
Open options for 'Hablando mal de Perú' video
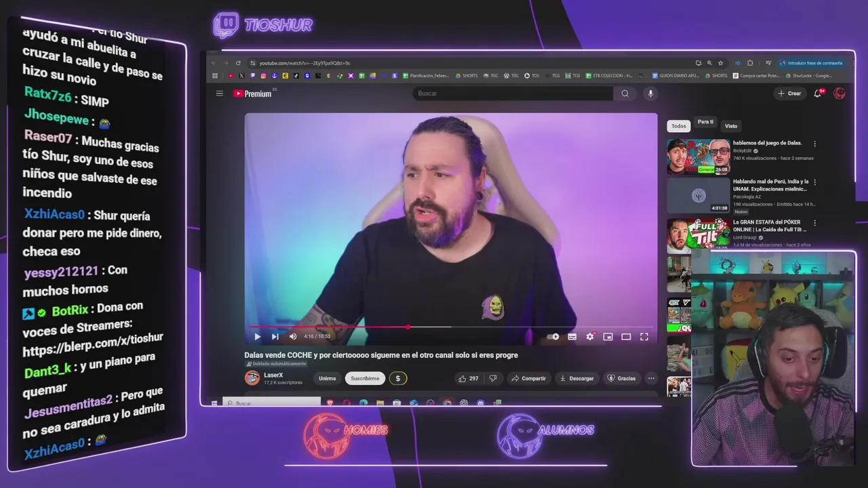point(814,182)
